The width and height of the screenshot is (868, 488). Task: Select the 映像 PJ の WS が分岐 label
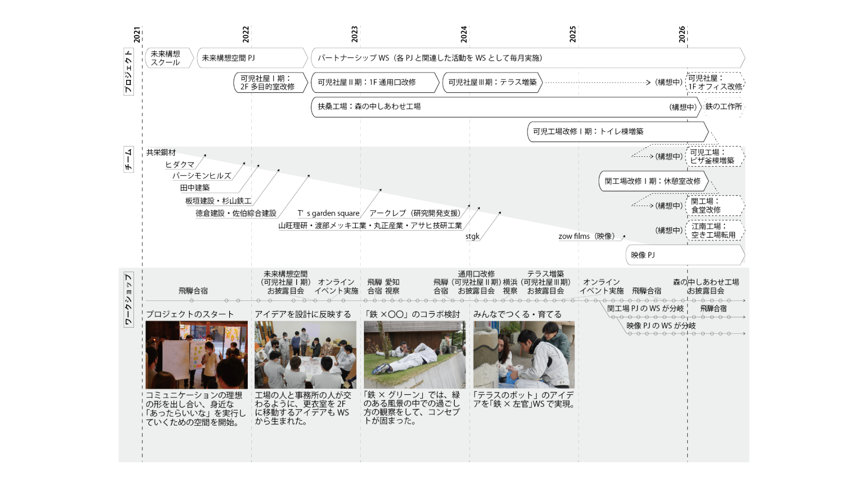pyautogui.click(x=661, y=326)
